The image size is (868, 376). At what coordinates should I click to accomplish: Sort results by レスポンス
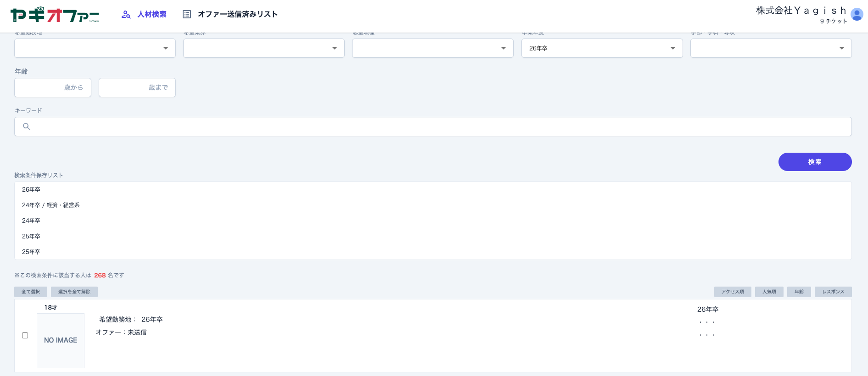[x=833, y=292]
